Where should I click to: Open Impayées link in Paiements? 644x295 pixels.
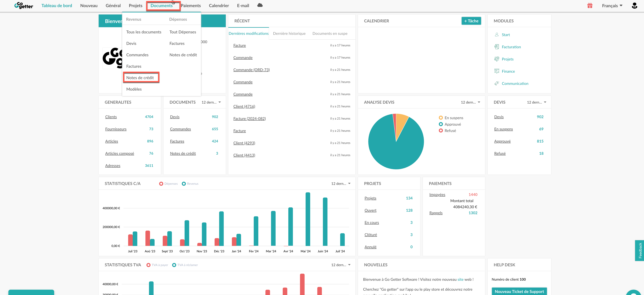[437, 195]
